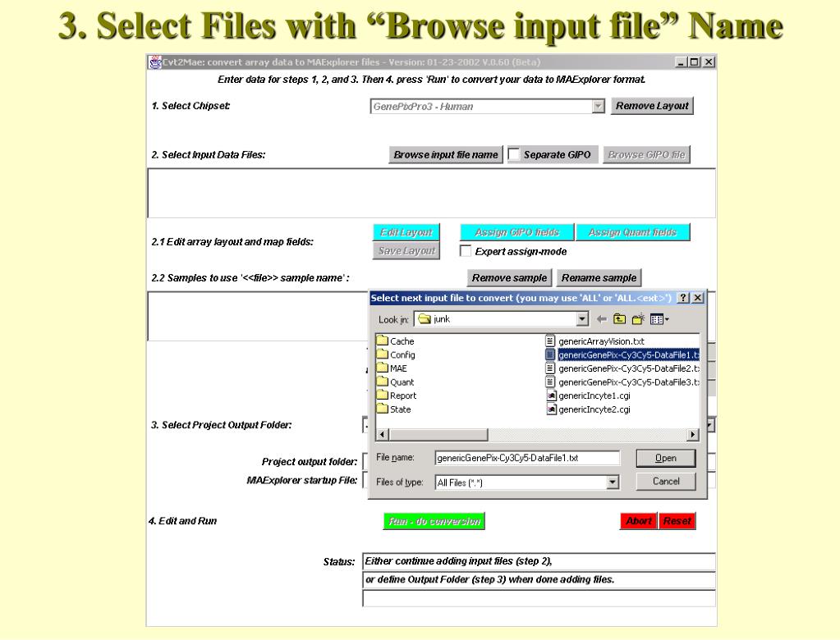840x640 pixels.
Task: Go up one folder level icon
Action: (619, 319)
